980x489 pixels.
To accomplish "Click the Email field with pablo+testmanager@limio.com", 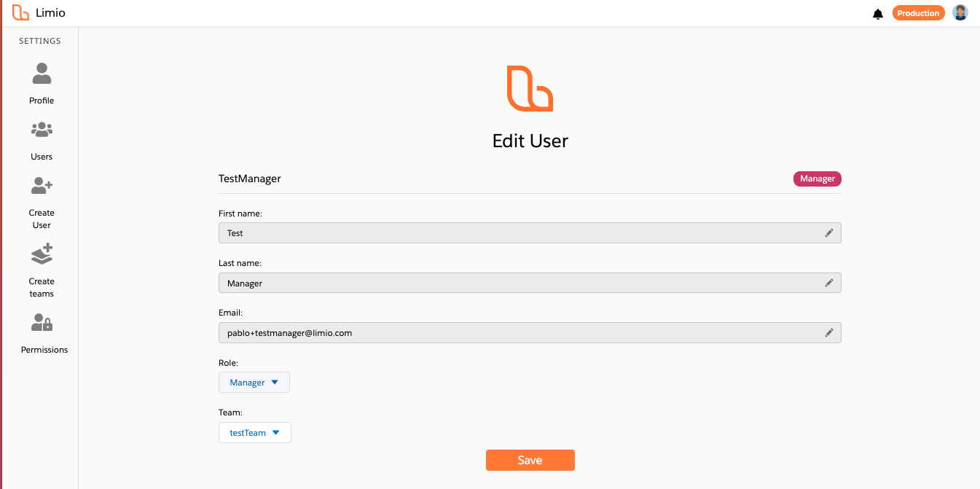I will tap(530, 332).
